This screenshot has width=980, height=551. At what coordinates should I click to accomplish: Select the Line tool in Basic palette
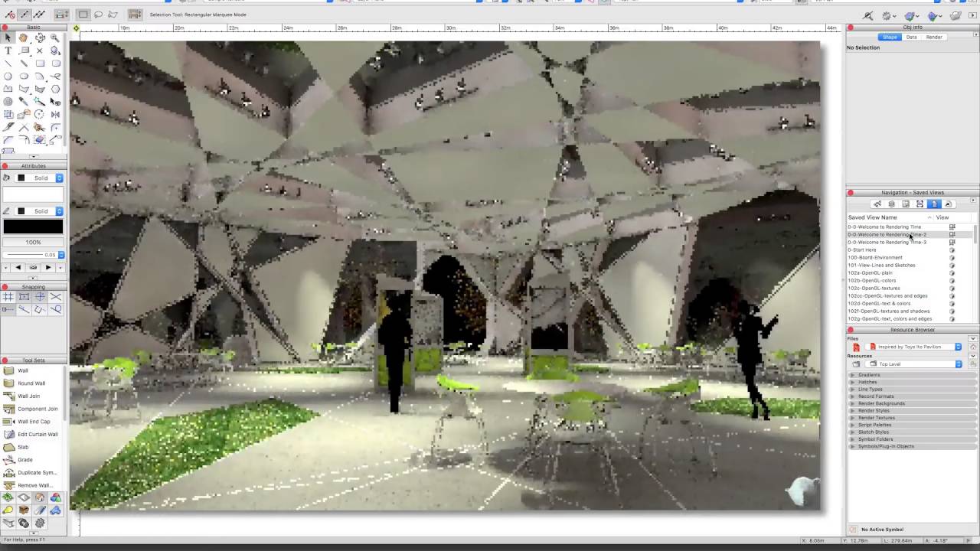[8, 64]
